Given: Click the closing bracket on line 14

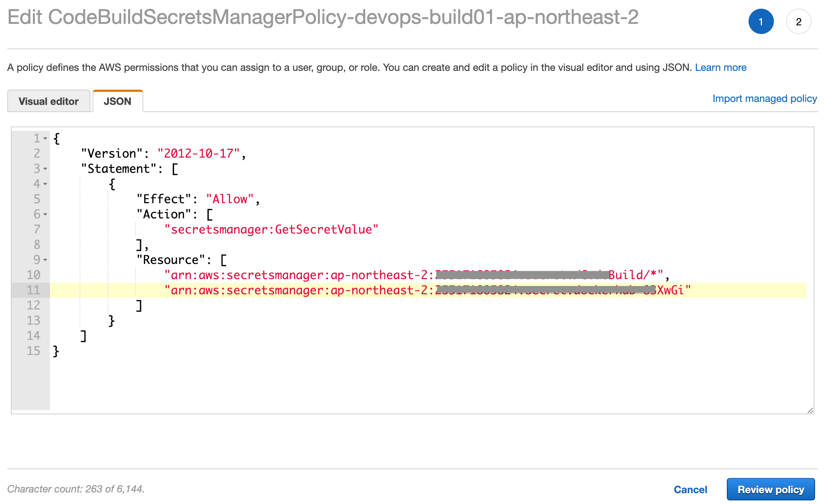Looking at the screenshot, I should [x=84, y=336].
